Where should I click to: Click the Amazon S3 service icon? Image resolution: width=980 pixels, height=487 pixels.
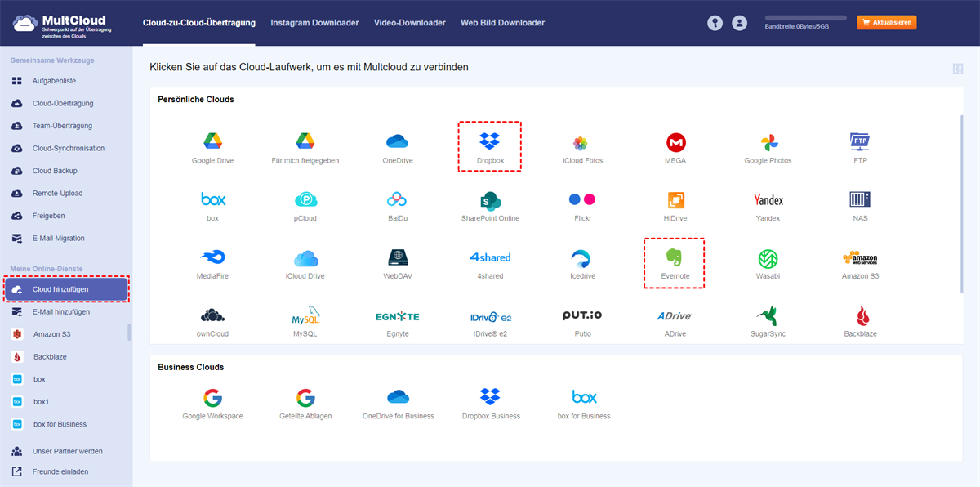[x=860, y=257]
